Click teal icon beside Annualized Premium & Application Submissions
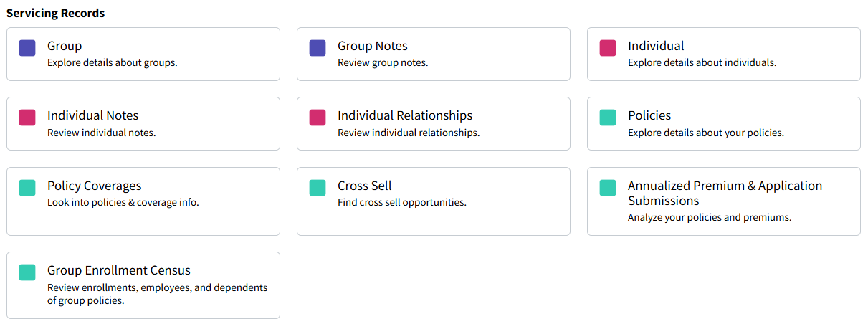The width and height of the screenshot is (868, 324). (608, 188)
